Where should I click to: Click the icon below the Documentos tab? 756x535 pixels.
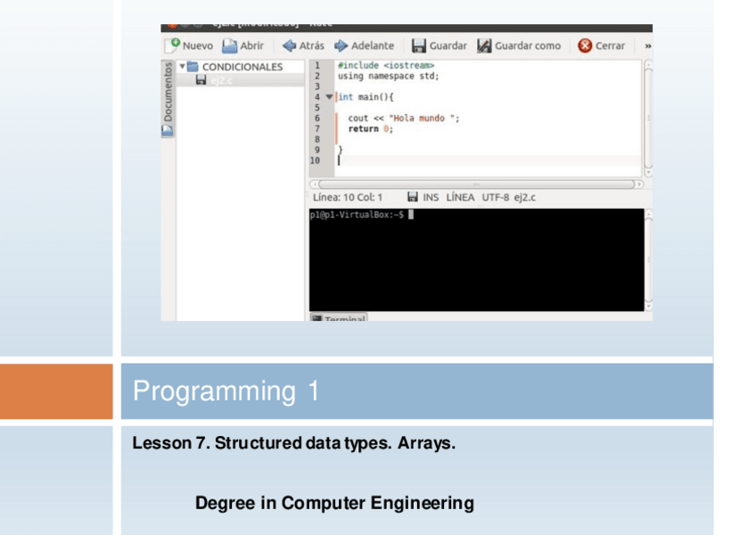[x=168, y=130]
